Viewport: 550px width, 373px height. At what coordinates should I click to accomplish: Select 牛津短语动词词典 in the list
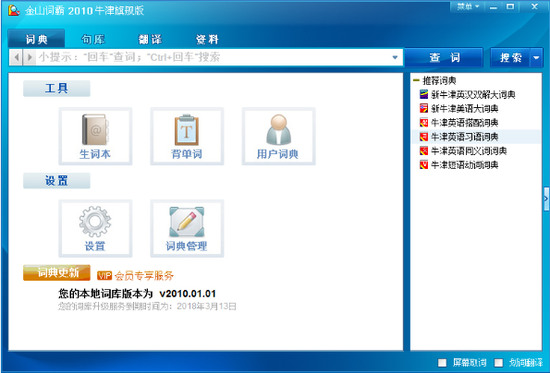point(465,165)
